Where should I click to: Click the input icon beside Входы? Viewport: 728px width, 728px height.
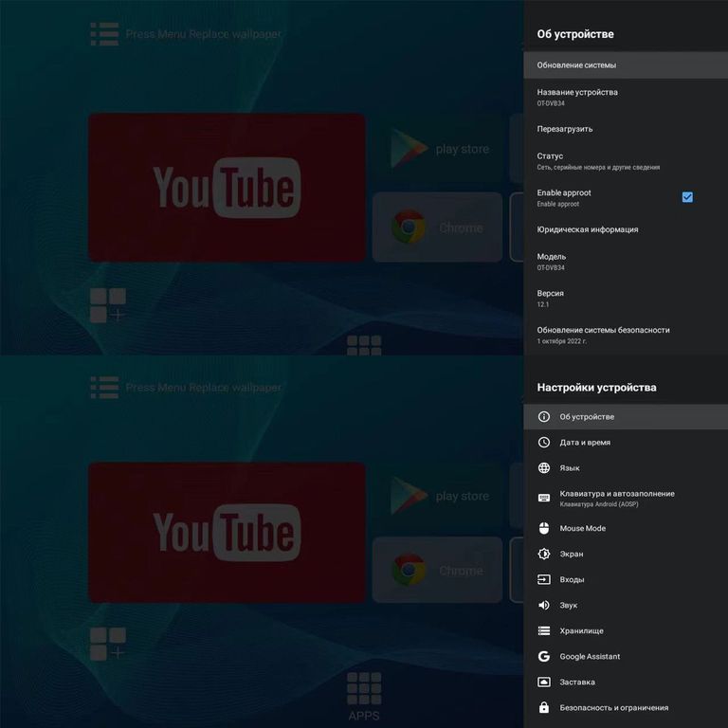coord(544,579)
